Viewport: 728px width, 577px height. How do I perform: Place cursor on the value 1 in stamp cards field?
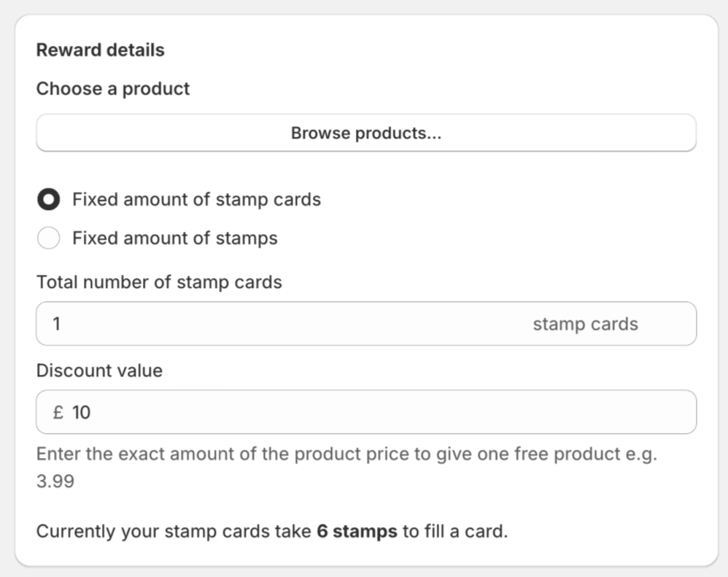pyautogui.click(x=57, y=324)
